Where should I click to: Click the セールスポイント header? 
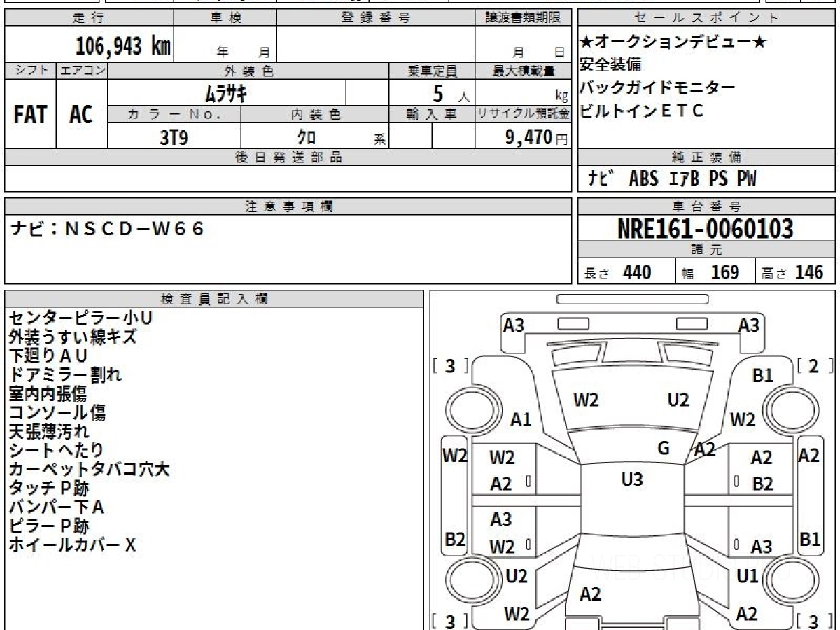pyautogui.click(x=707, y=18)
